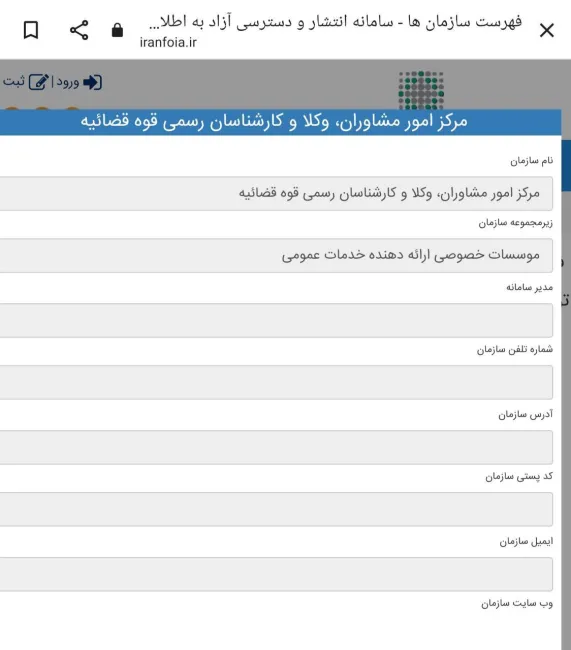
Task: Click the زیرمجموعه سازمان label
Action: pyautogui.click(x=515, y=223)
